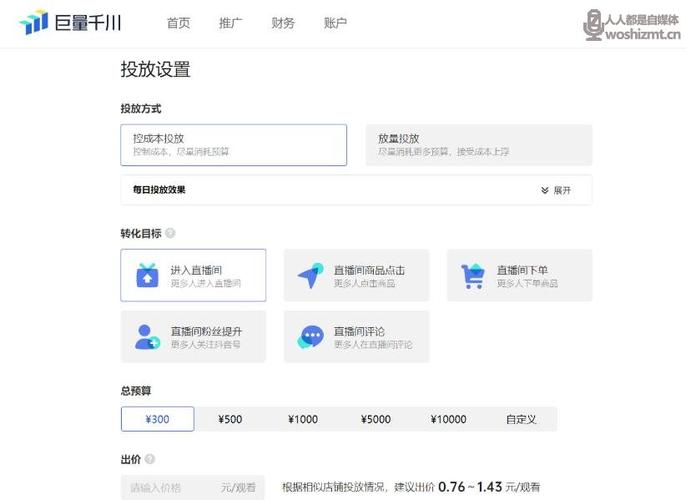Viewport: 686px width, 500px height.
Task: Click the help icon next to 出价
Action: click(150, 459)
